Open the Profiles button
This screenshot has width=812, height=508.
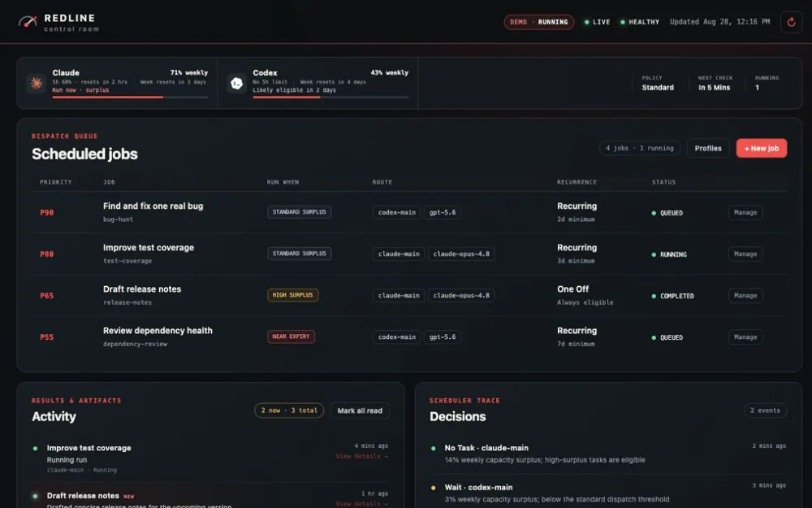pos(708,148)
